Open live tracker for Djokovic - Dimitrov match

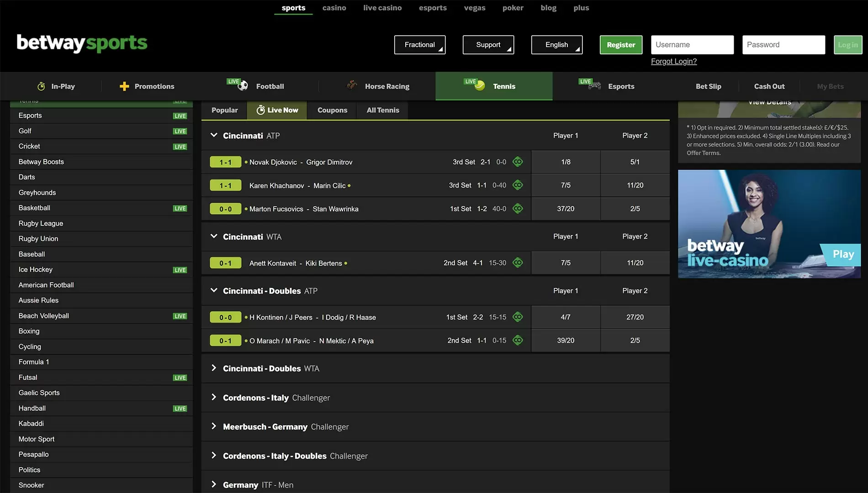point(518,162)
